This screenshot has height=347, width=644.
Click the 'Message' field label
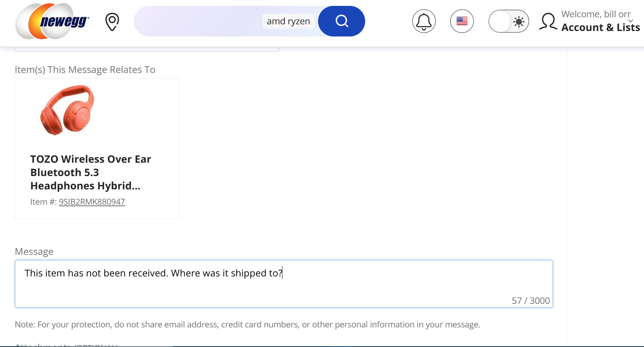coord(34,252)
